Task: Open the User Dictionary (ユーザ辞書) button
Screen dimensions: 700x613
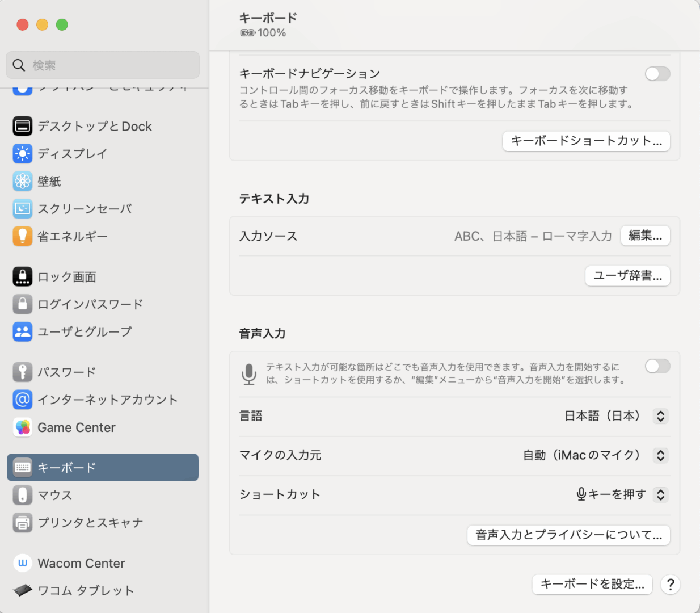Action: pyautogui.click(x=627, y=276)
